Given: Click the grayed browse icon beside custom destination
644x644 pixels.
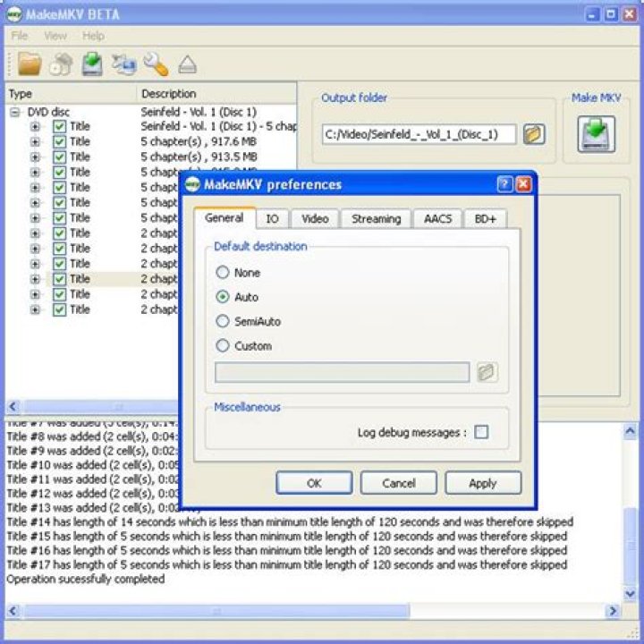Looking at the screenshot, I should click(x=487, y=372).
